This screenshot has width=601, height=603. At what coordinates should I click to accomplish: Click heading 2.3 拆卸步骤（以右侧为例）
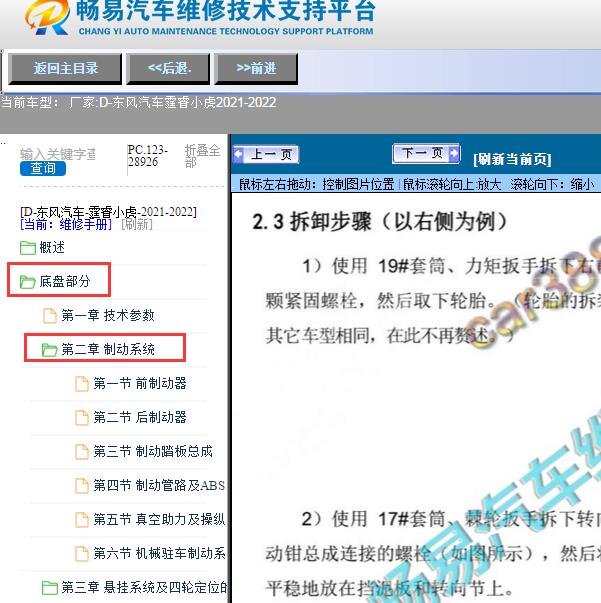coord(380,222)
